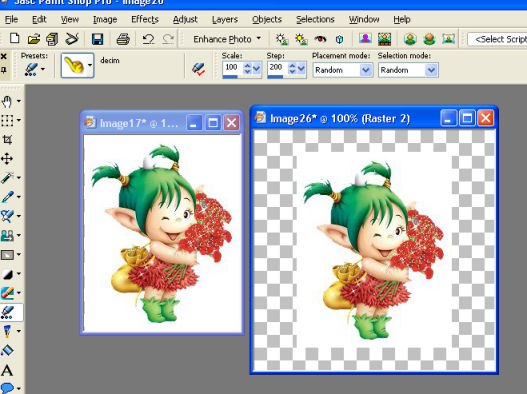Close the tool options palette
Viewport: 527px width, 394px height.
click(4, 56)
